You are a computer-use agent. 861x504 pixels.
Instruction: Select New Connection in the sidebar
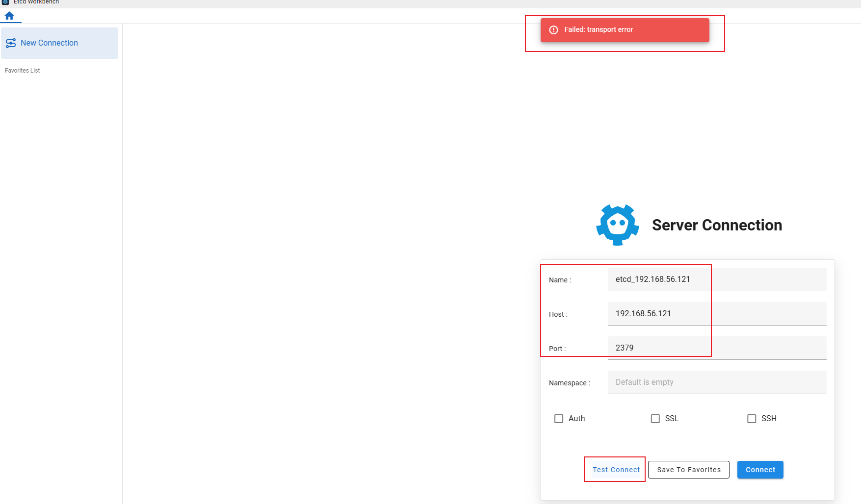click(x=59, y=43)
